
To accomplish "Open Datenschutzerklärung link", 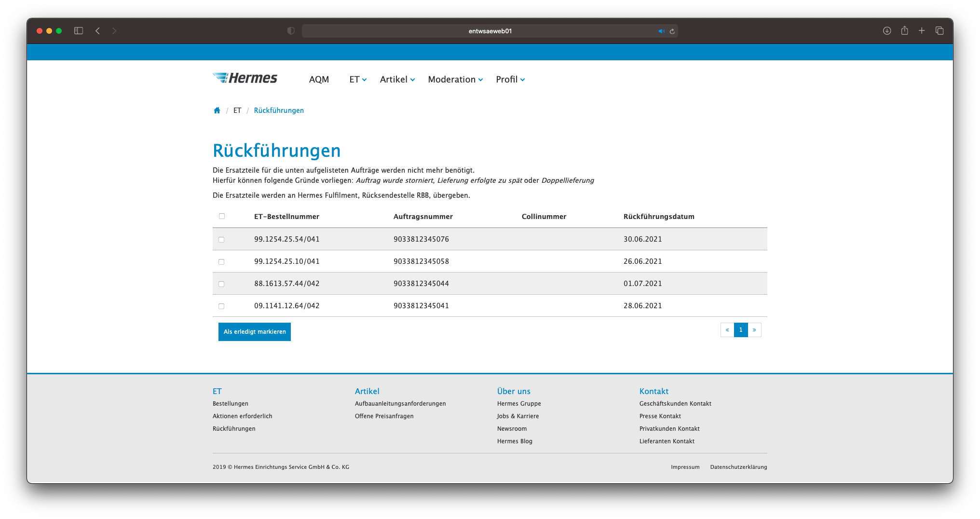I will point(738,467).
